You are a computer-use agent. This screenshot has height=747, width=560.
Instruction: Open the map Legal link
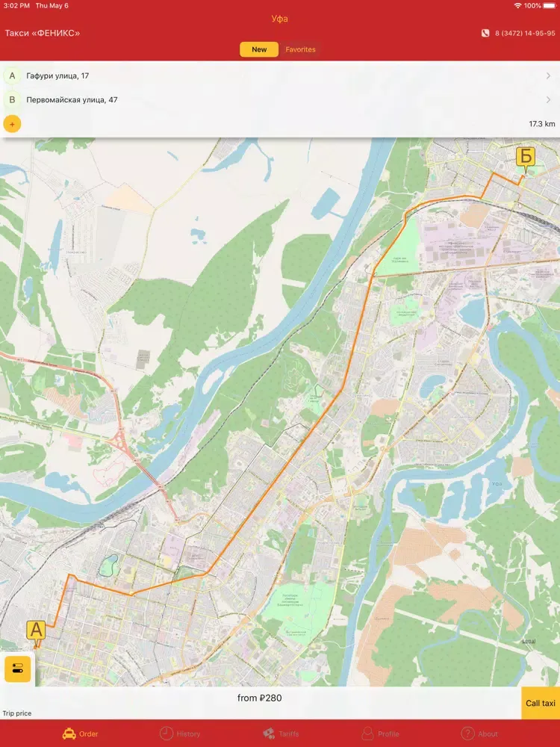(x=529, y=641)
